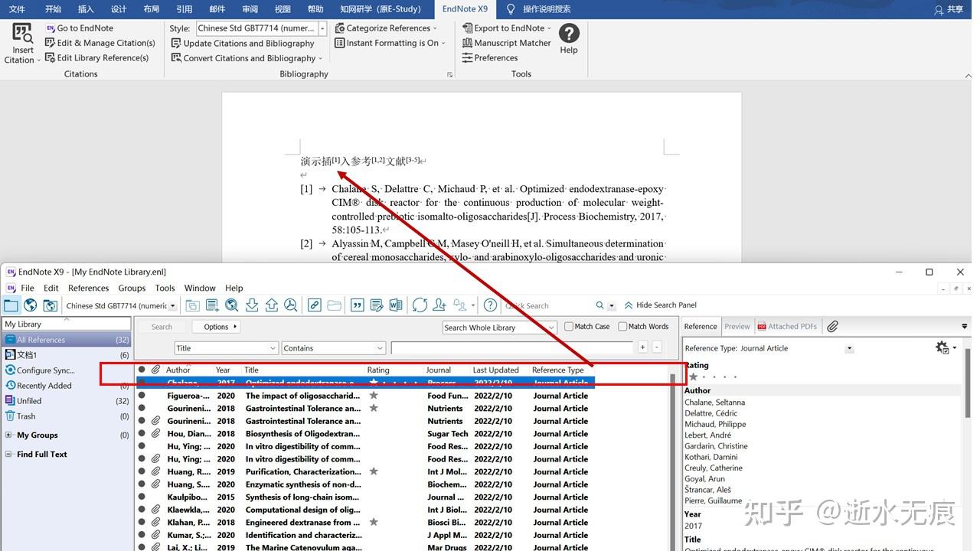This screenshot has height=551, width=980.
Task: Click the Quick Search input field
Action: click(x=548, y=305)
